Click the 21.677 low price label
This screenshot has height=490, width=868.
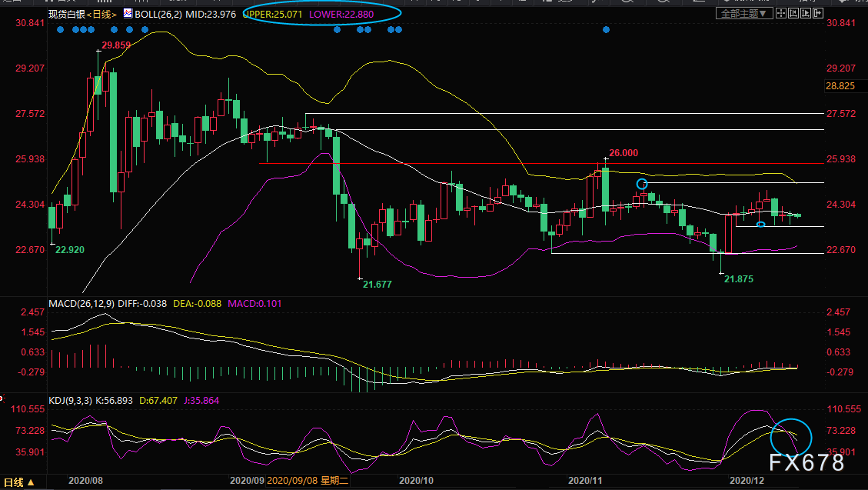tap(377, 284)
